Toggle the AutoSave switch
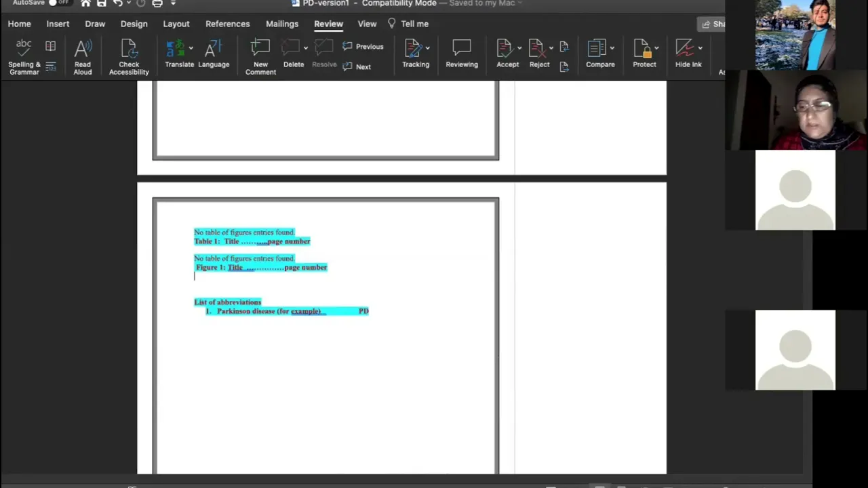 pyautogui.click(x=59, y=3)
